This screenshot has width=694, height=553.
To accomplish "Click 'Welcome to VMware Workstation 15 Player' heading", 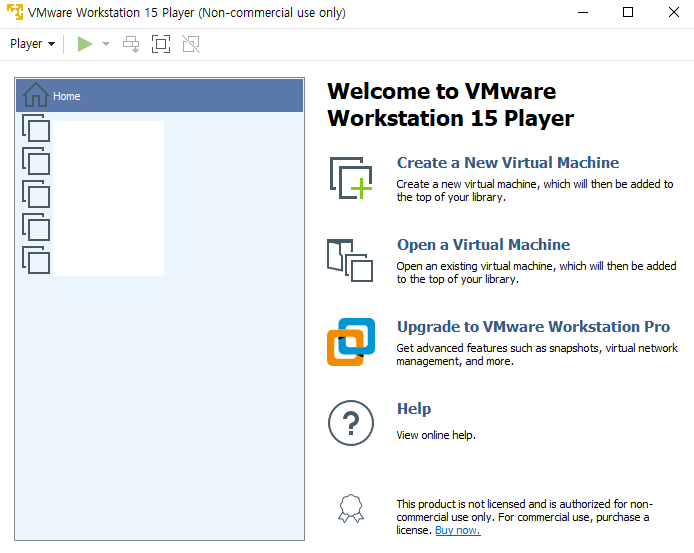I will click(451, 105).
